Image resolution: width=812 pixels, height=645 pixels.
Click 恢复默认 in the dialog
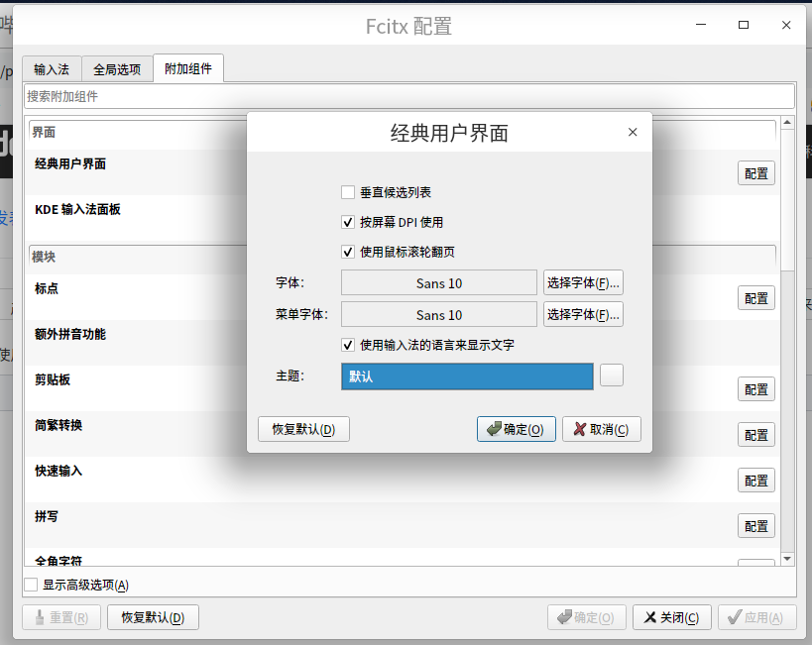point(303,430)
